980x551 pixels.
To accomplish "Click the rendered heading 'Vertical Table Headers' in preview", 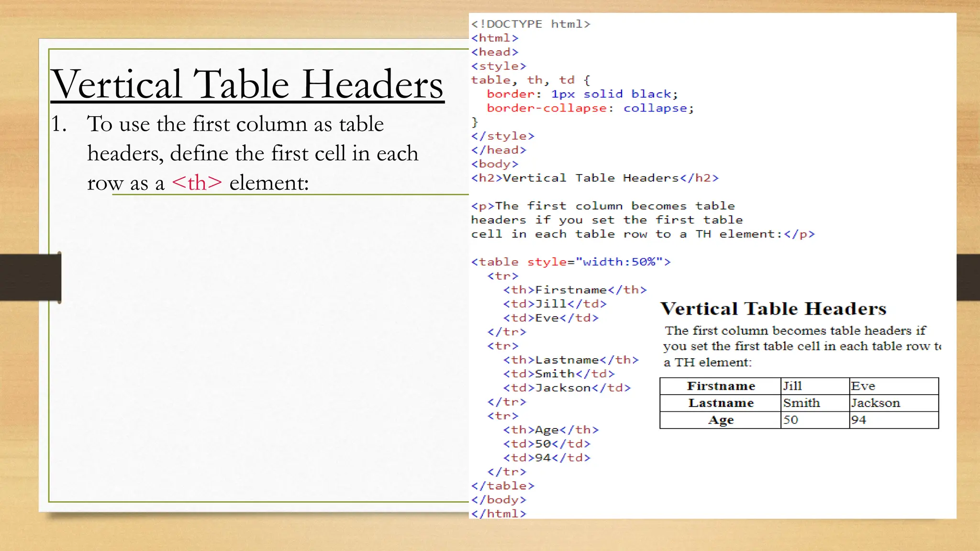I will (x=773, y=309).
